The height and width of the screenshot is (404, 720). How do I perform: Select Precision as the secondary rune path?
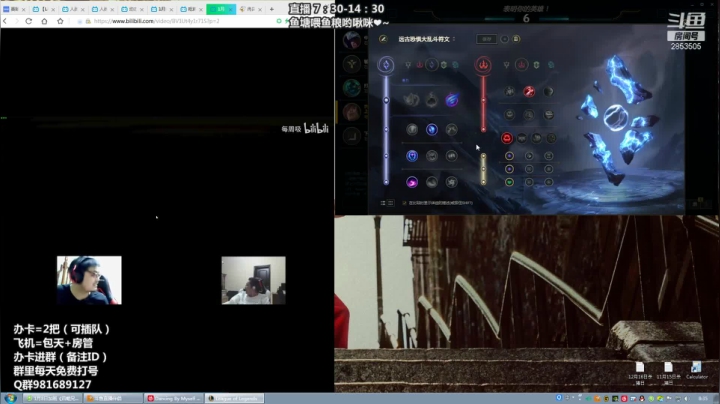point(506,65)
